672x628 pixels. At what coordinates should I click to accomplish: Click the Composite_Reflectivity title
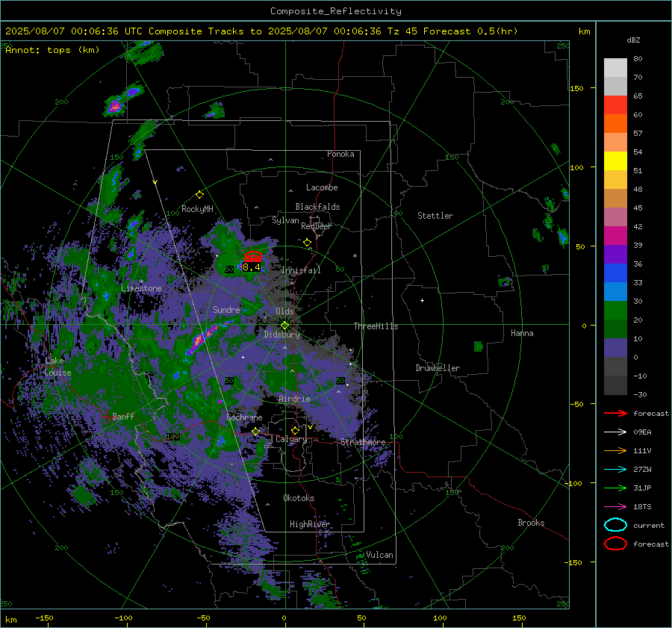[x=335, y=11]
